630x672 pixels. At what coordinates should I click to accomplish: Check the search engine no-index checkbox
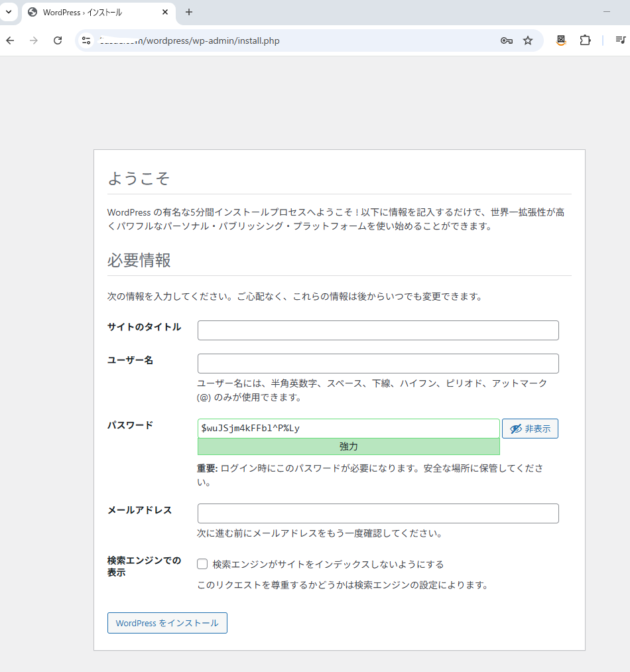[202, 564]
